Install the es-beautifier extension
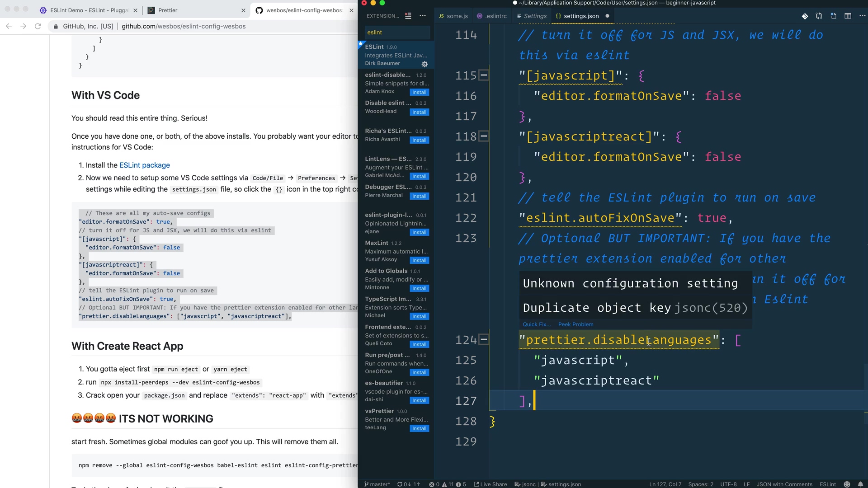The height and width of the screenshot is (488, 868). (x=419, y=400)
